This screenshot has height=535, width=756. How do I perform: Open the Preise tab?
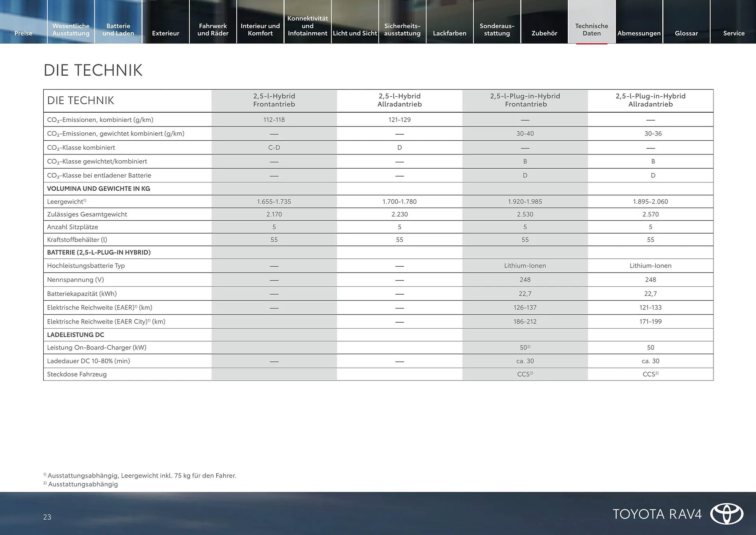23,33
